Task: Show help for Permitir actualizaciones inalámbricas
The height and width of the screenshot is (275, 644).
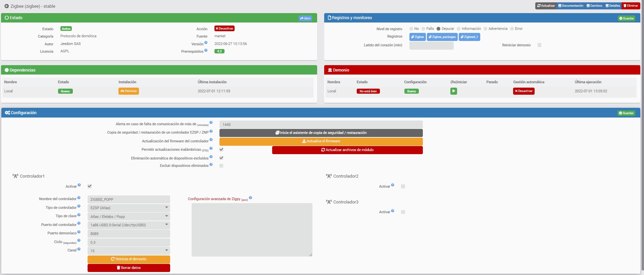Action: tap(211, 148)
